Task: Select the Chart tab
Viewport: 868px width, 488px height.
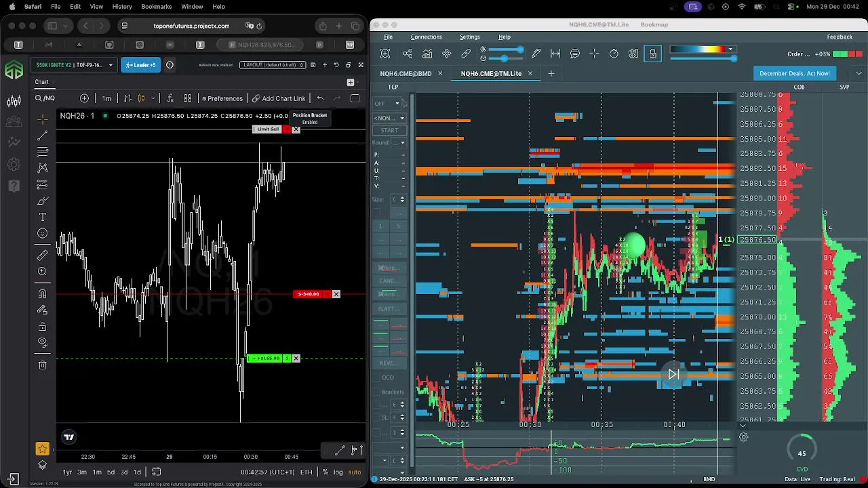Action: pos(42,82)
